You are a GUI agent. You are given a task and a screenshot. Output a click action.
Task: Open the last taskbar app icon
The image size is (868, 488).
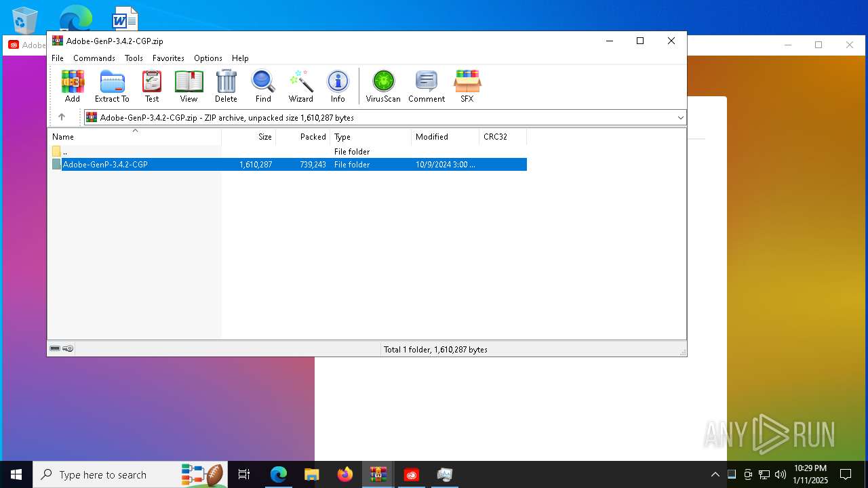[x=445, y=474]
